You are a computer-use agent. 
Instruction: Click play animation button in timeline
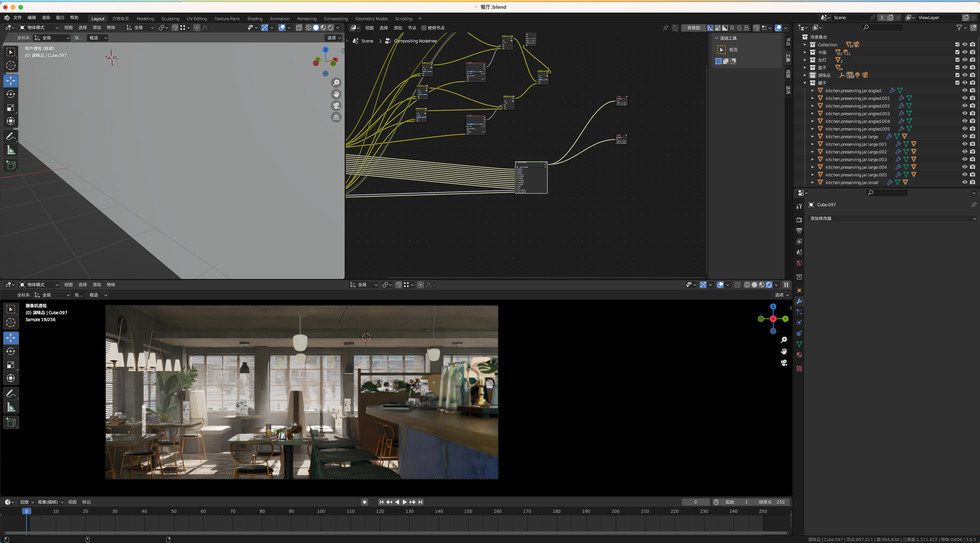coord(404,502)
